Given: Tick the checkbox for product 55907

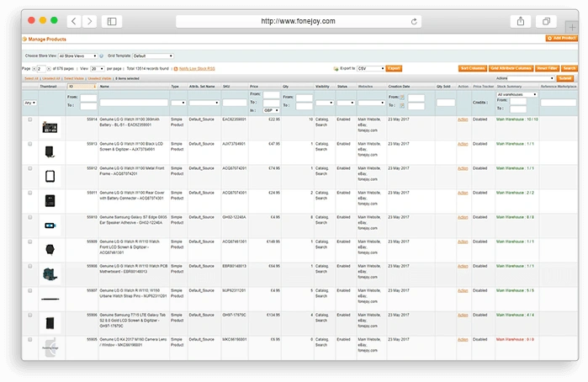Looking at the screenshot, I should [30, 290].
